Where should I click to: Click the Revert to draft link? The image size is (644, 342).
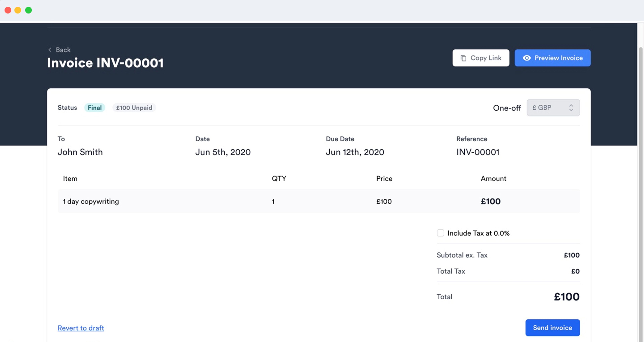pos(81,328)
